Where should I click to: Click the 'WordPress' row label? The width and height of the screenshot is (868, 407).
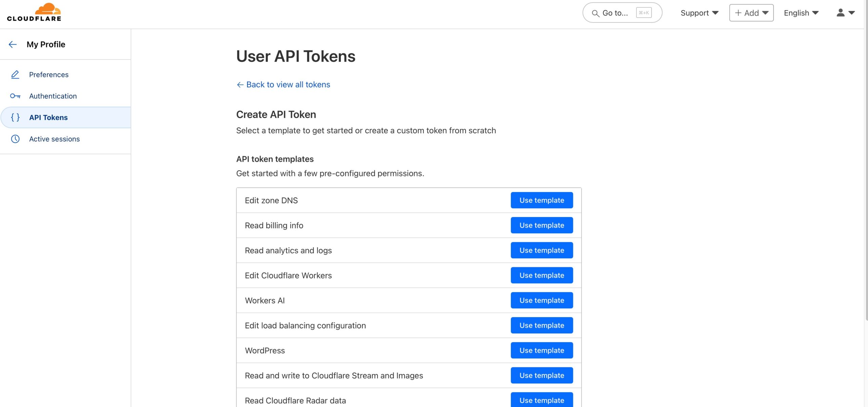coord(265,351)
